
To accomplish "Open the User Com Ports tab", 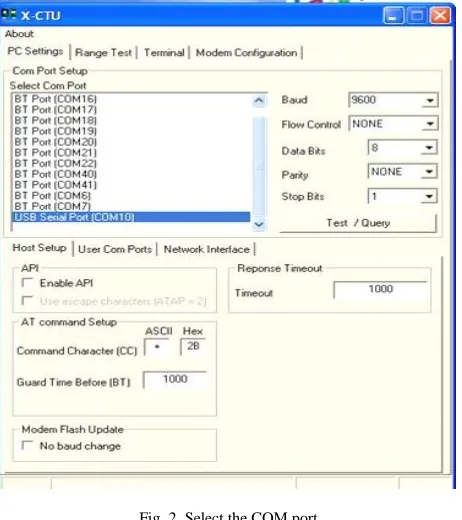I will point(115,249).
